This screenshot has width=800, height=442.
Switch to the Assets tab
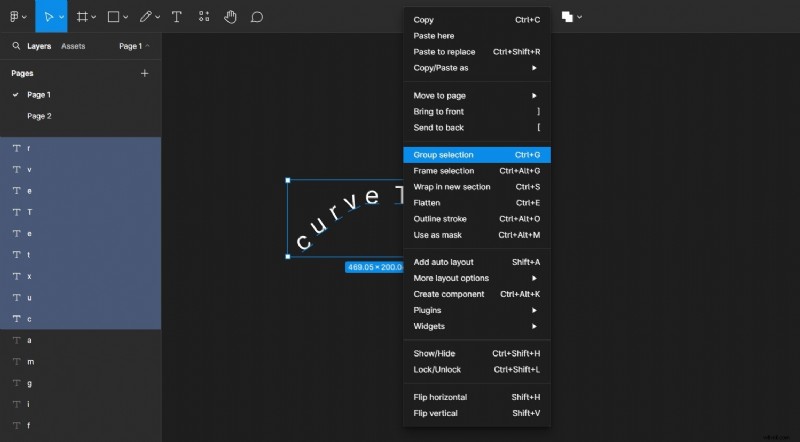pos(73,46)
